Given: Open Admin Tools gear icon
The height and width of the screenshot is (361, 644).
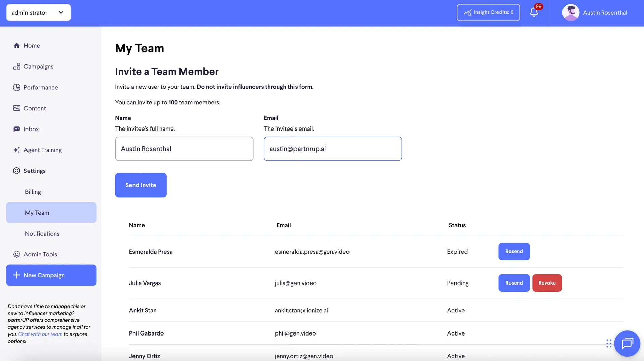Looking at the screenshot, I should coord(17,254).
